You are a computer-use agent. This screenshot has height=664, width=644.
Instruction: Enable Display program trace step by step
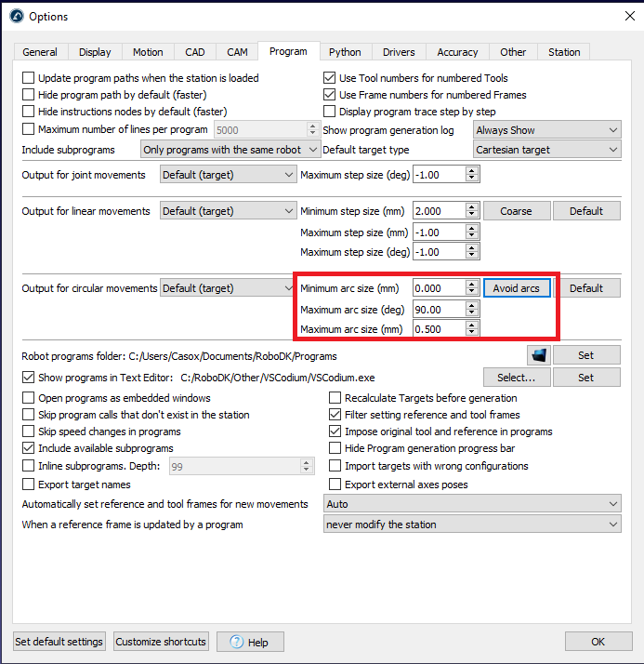pyautogui.click(x=329, y=112)
